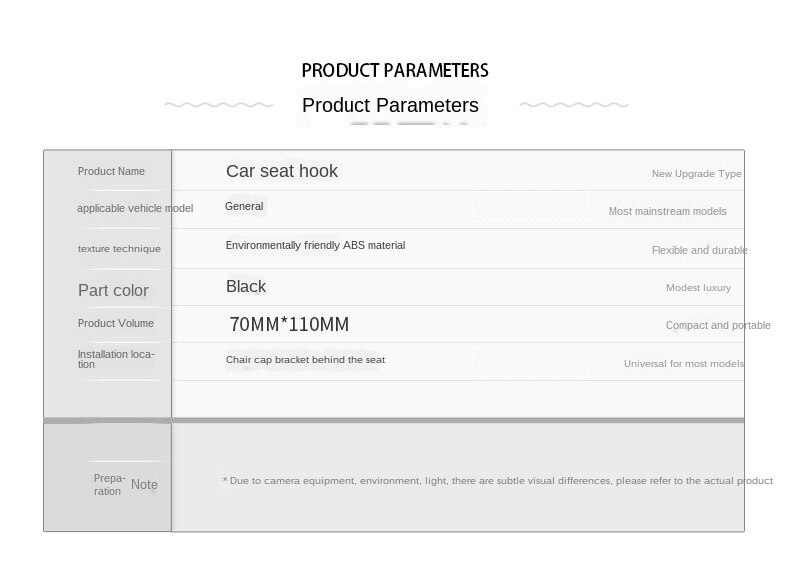
Task: Click 'Most mainstream models' text
Action: coord(668,211)
